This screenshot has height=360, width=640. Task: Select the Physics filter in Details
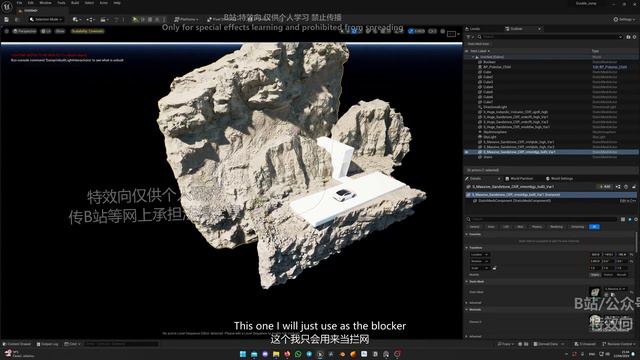pos(537,227)
